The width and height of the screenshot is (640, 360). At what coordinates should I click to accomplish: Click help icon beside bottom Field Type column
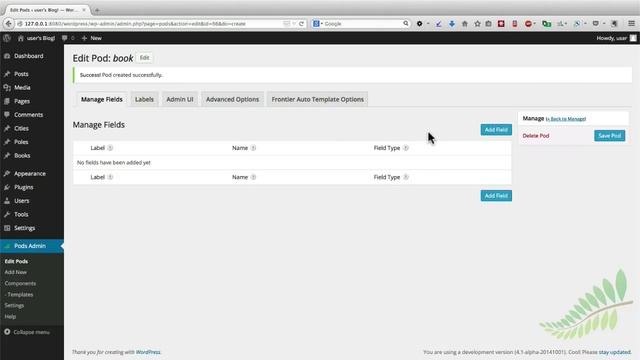click(406, 177)
